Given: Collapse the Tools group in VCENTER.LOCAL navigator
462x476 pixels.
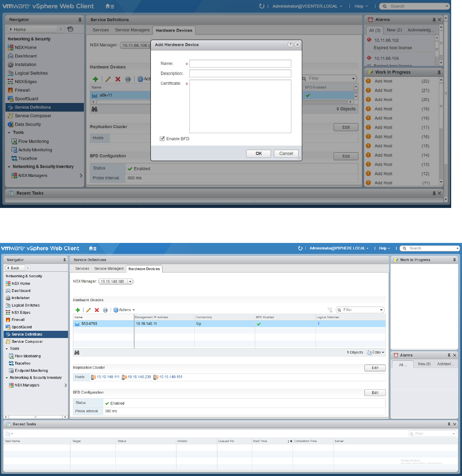Looking at the screenshot, I should [9, 133].
